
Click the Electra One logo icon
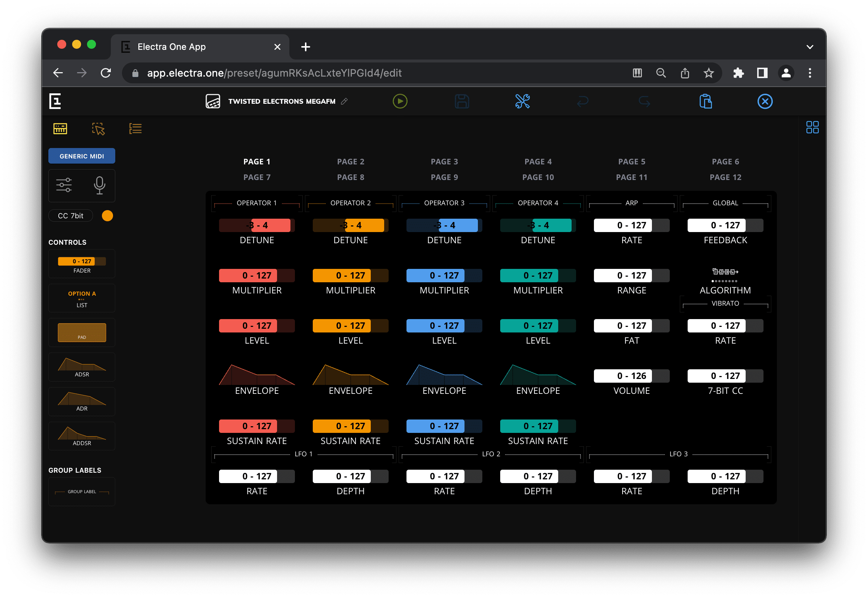[55, 101]
